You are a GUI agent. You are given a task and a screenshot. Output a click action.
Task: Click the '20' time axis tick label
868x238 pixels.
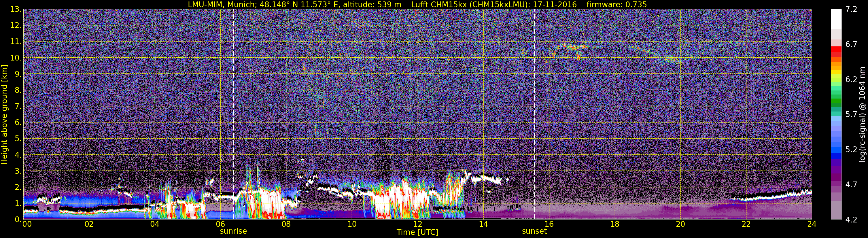[680, 224]
